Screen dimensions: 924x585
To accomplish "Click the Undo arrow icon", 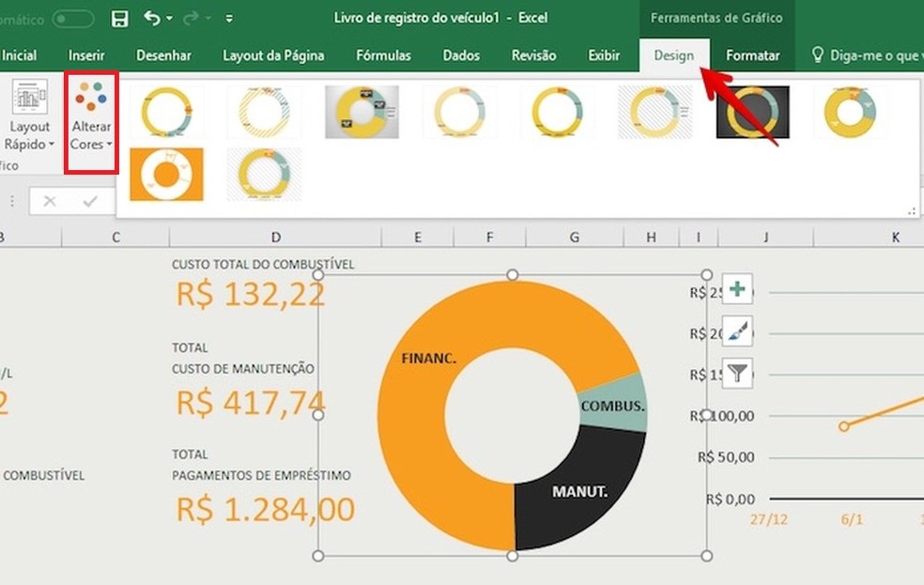I will (x=151, y=16).
